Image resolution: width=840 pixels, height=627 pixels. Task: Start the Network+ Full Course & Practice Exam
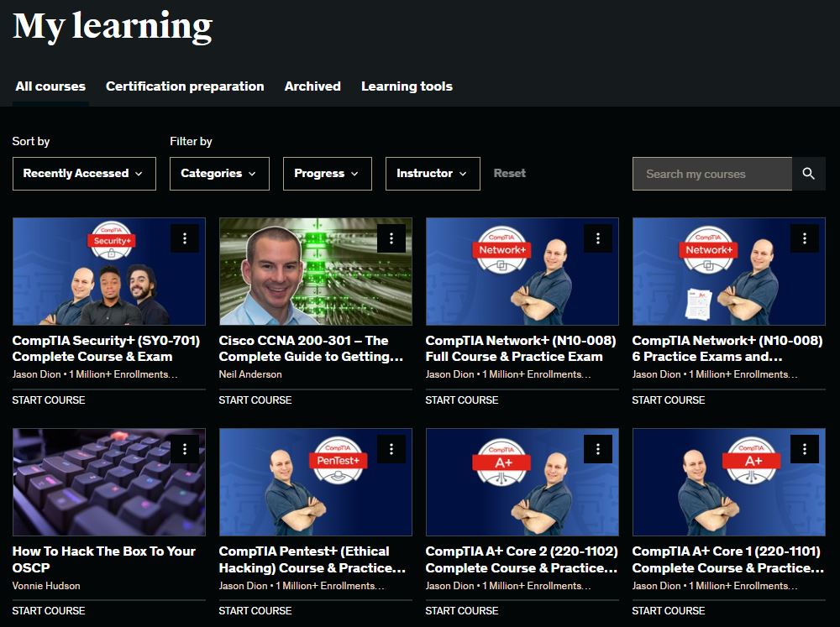[x=462, y=400]
